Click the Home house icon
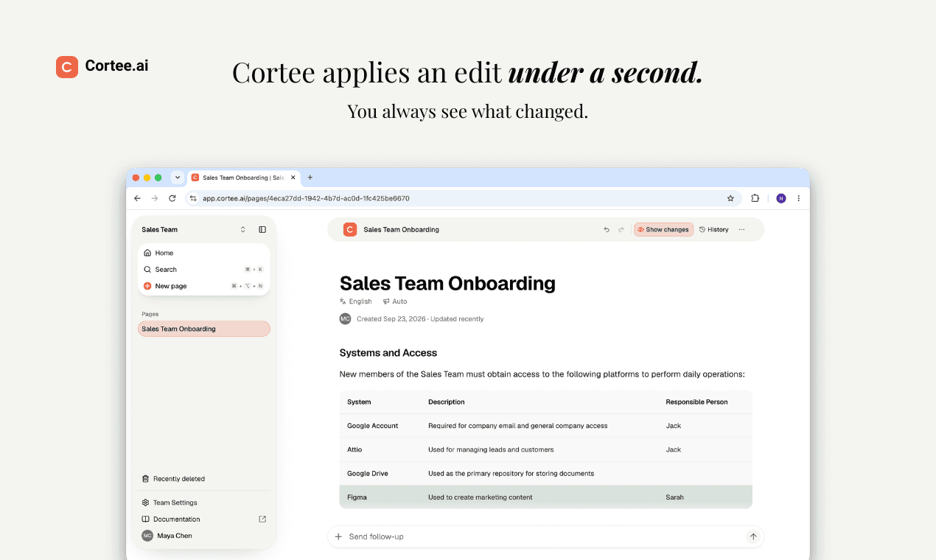 click(x=147, y=253)
